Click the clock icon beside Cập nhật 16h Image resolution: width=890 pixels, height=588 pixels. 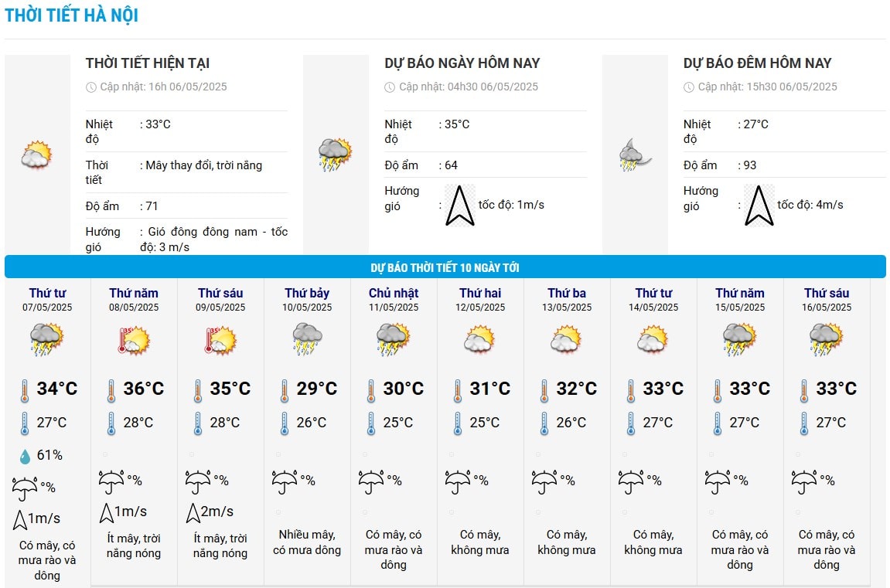pyautogui.click(x=90, y=87)
